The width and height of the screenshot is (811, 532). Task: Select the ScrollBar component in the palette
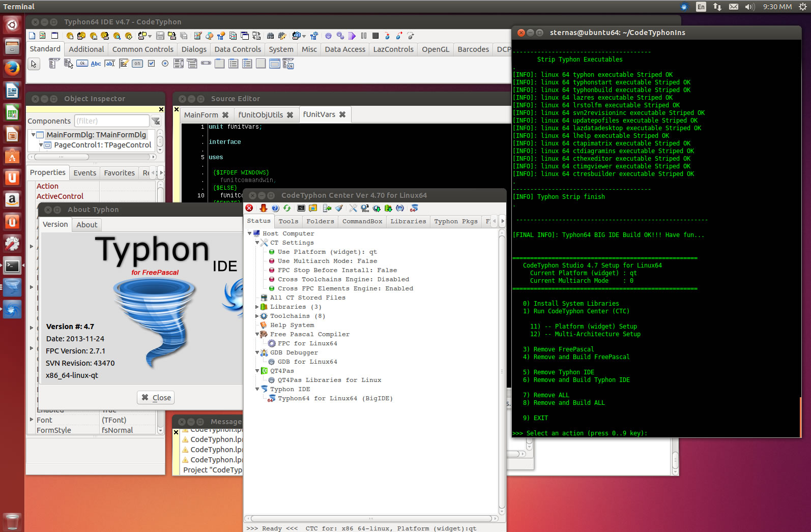tap(206, 64)
